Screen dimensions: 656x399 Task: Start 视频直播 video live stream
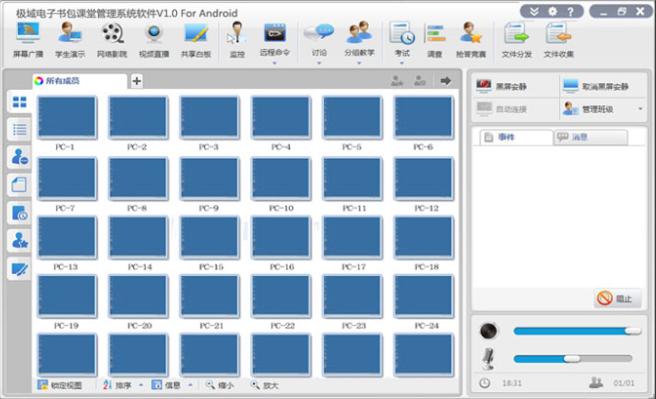154,40
